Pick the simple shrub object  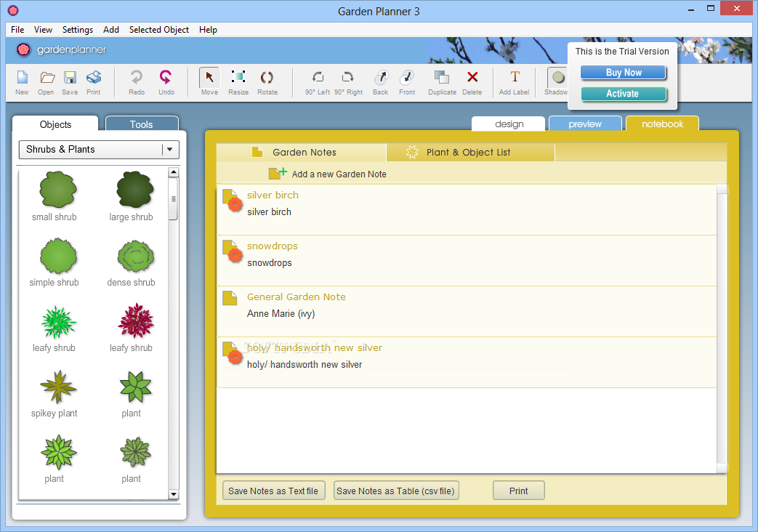tap(58, 256)
